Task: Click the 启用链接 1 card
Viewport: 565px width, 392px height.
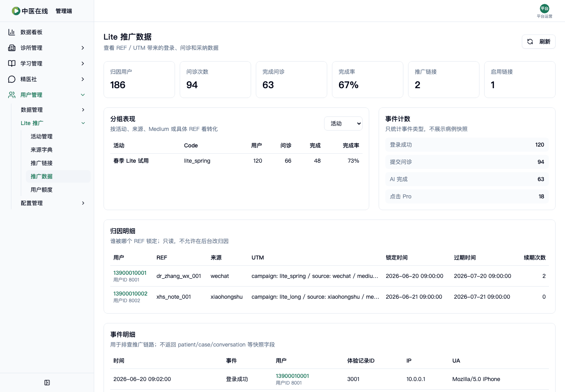Action: [520, 80]
